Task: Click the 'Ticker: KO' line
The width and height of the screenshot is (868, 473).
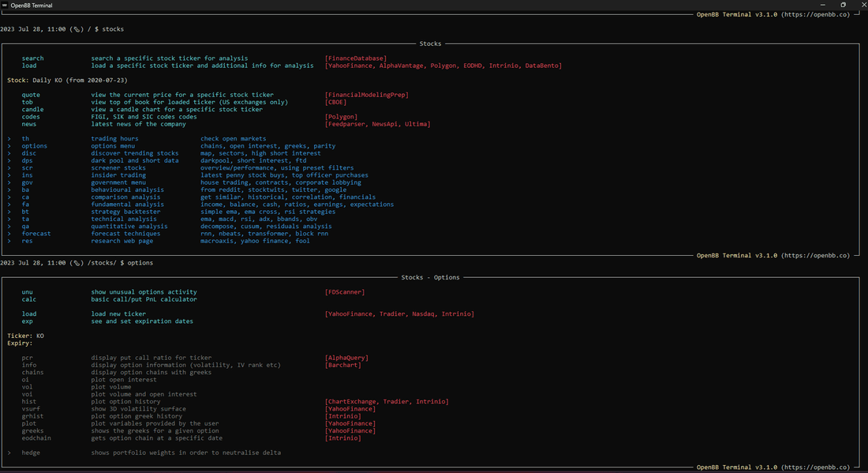Action: (x=25, y=336)
